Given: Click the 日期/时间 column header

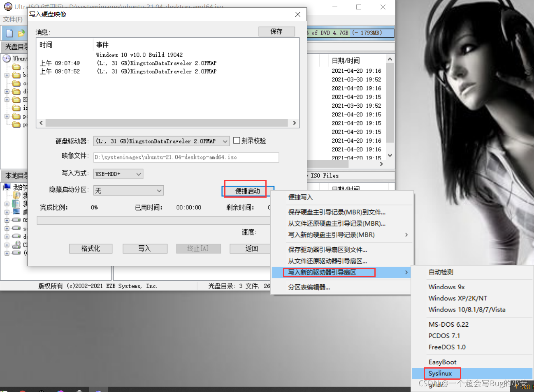Looking at the screenshot, I should (346, 60).
